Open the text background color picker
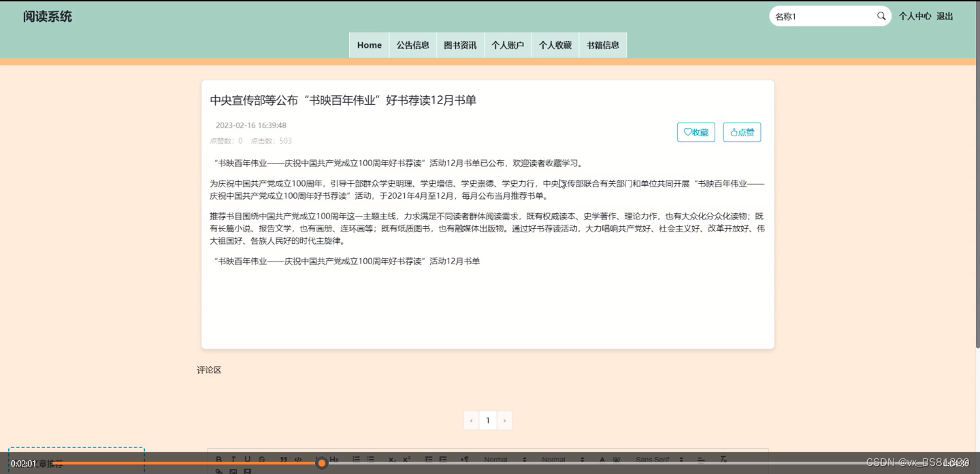The width and height of the screenshot is (980, 474). 617,460
